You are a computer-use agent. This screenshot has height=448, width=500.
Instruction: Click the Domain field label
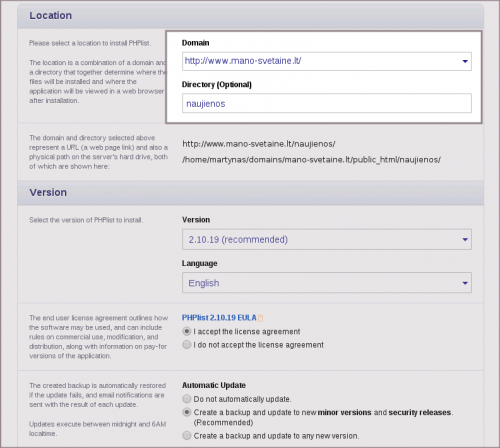pyautogui.click(x=196, y=43)
